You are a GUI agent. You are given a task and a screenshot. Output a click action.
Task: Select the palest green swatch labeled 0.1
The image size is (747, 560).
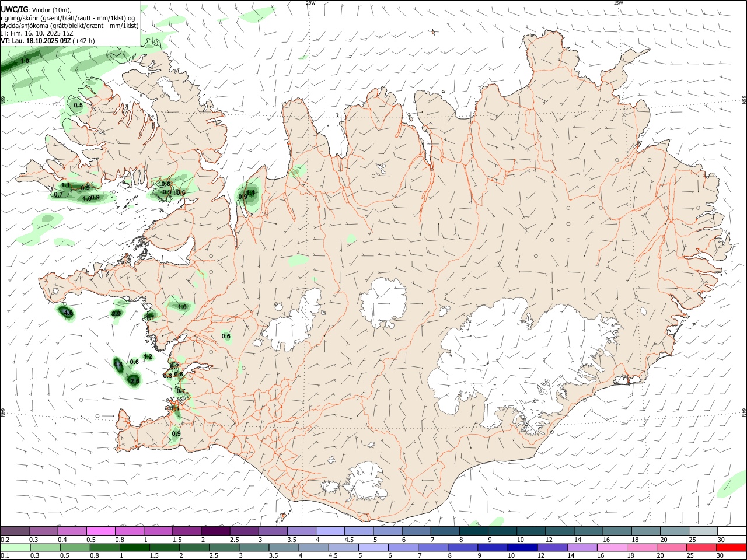click(x=16, y=547)
